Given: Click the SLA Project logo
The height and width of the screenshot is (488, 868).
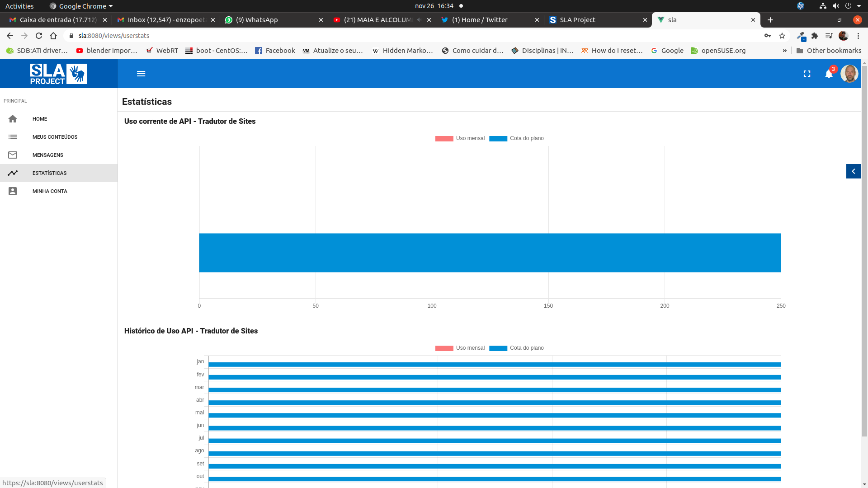Looking at the screenshot, I should 59,74.
